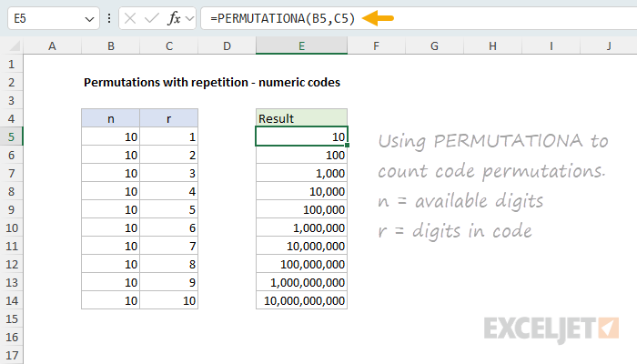Select row 4 header
This screenshot has height=364, width=637.
[x=11, y=118]
